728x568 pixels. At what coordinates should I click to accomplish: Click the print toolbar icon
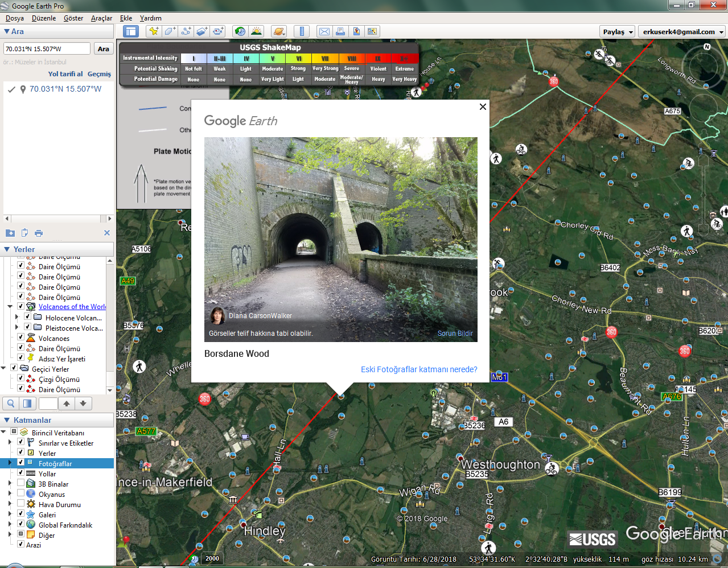point(340,31)
